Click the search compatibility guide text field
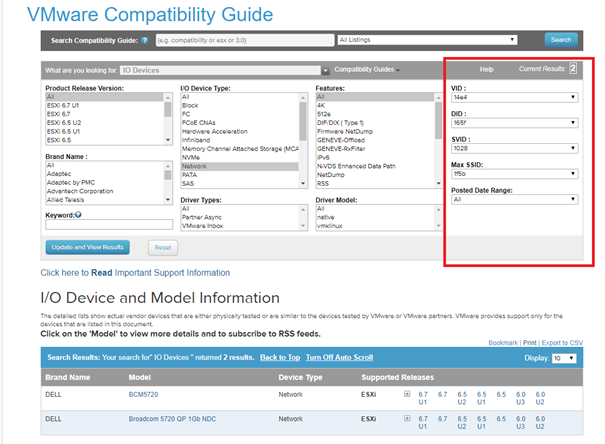Image resolution: width=605 pixels, height=444 pixels. pos(245,40)
